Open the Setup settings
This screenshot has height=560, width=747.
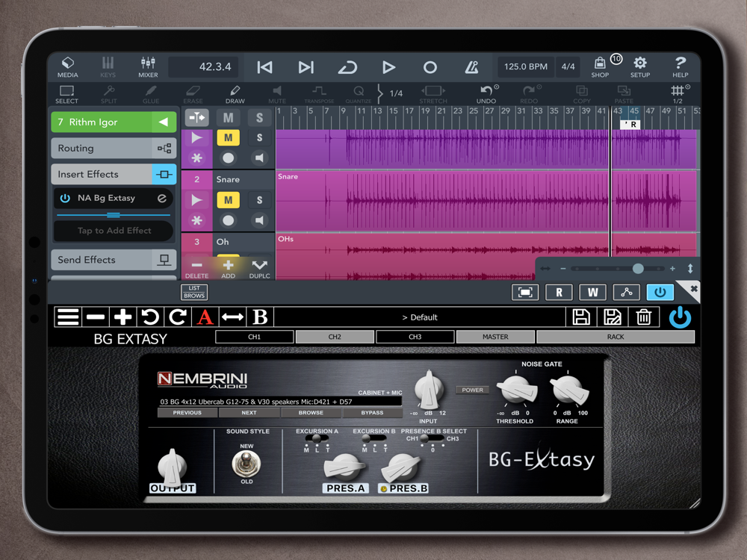coord(640,67)
